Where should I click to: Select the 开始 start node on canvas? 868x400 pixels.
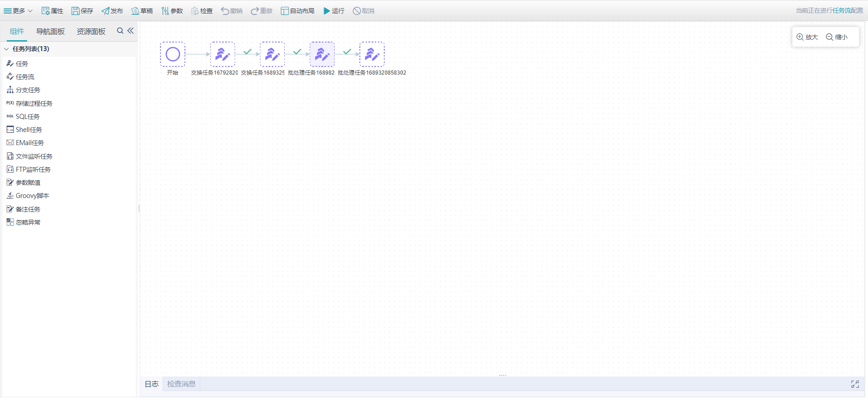(173, 54)
